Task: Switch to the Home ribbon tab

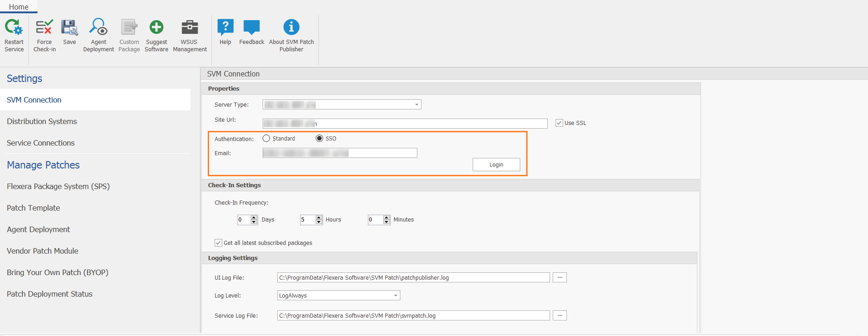Action: tap(19, 7)
